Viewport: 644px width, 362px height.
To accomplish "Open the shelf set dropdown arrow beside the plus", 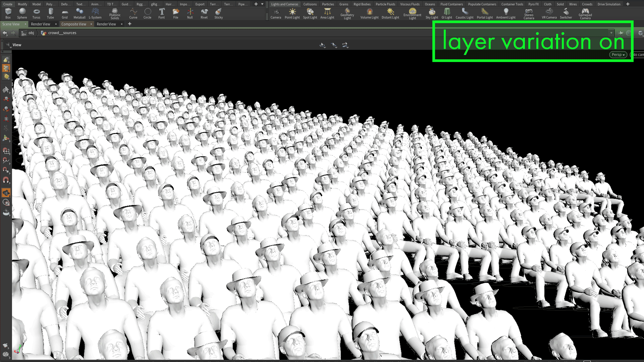I will click(262, 4).
